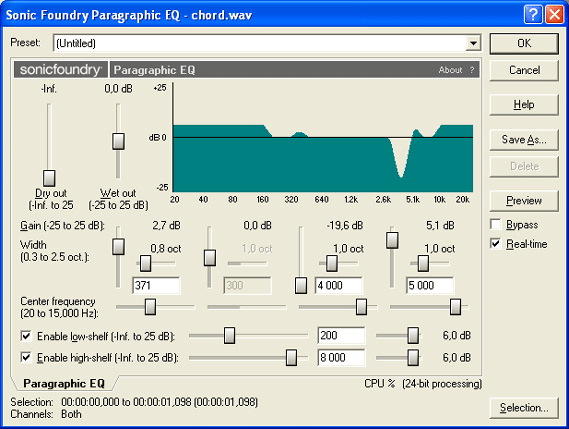Image resolution: width=569 pixels, height=429 pixels.
Task: Click the fourth band center frequency slider
Action: 455,307
